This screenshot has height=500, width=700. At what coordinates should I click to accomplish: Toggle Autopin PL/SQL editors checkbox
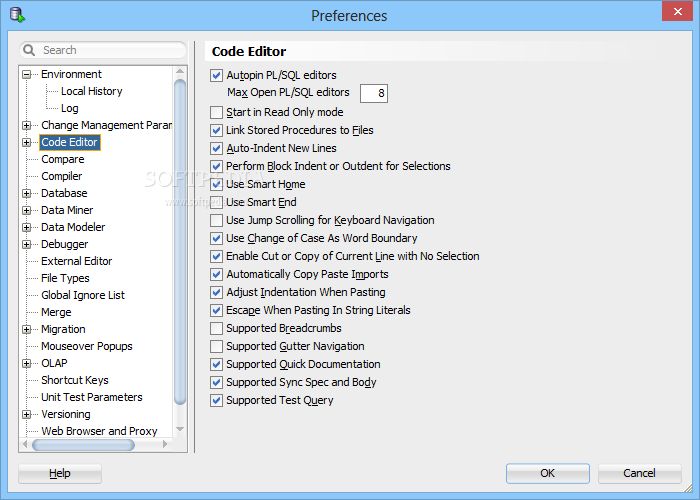pyautogui.click(x=217, y=75)
